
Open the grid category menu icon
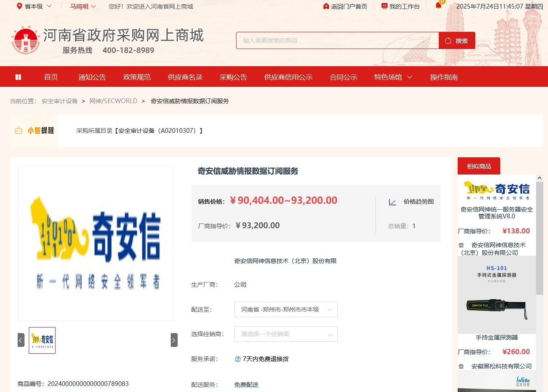[x=18, y=77]
